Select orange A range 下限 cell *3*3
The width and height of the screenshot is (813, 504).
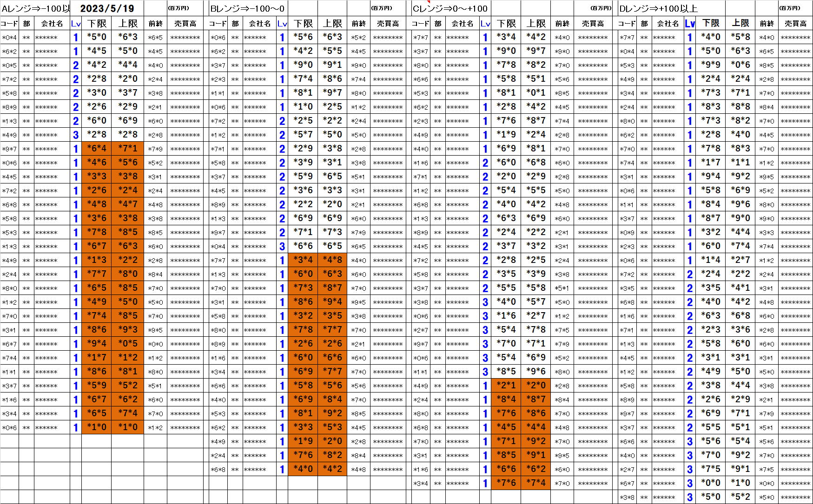click(x=97, y=177)
